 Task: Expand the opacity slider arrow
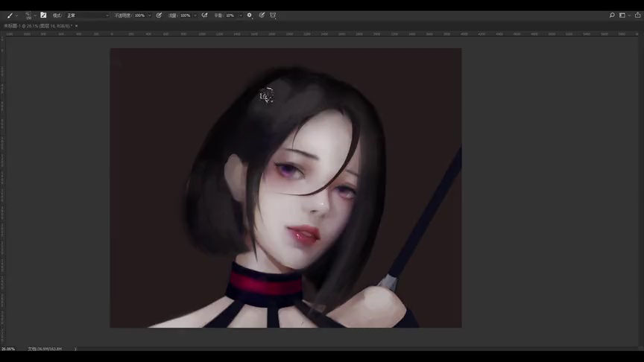tap(150, 15)
